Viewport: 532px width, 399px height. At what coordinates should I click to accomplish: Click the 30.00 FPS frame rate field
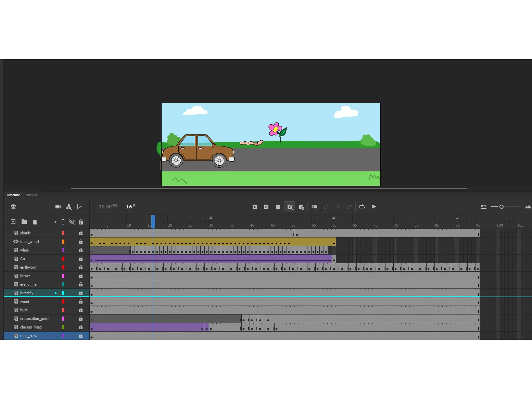[107, 207]
